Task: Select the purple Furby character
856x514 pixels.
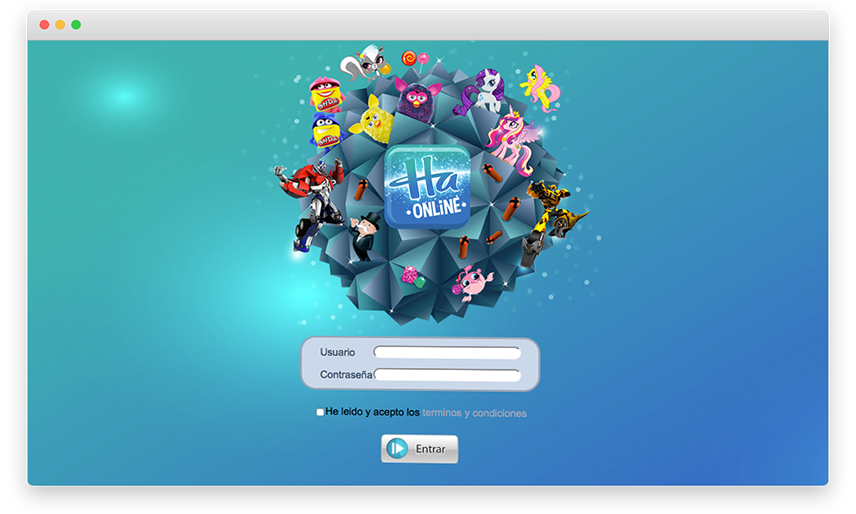Action: pos(415,97)
